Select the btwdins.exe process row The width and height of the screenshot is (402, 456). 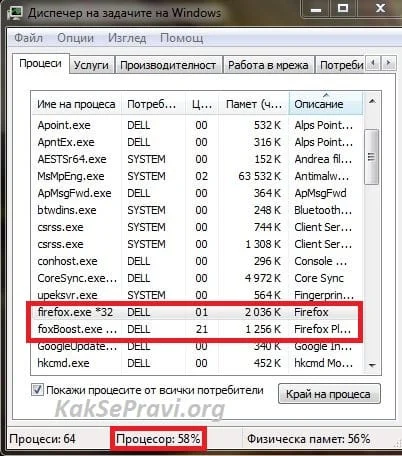197,210
